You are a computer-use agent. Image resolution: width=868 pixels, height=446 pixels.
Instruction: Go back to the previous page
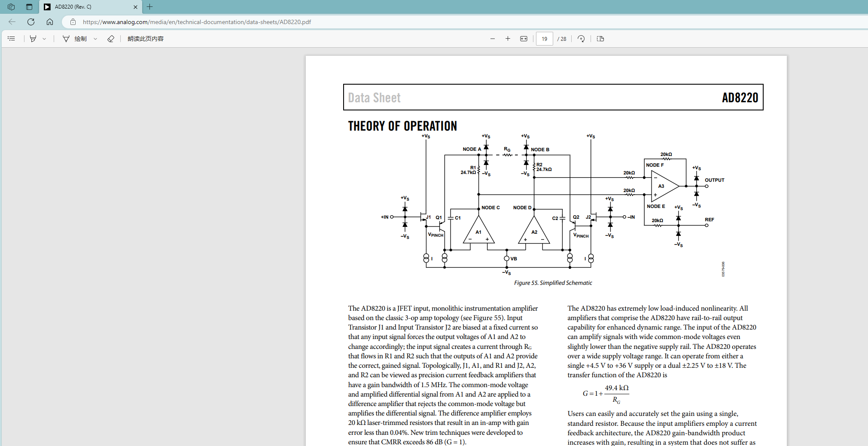tap(12, 22)
